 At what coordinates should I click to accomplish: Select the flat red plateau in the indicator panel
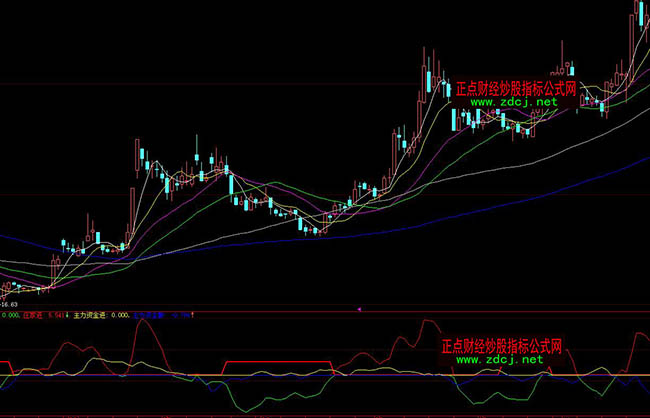pos(254,361)
